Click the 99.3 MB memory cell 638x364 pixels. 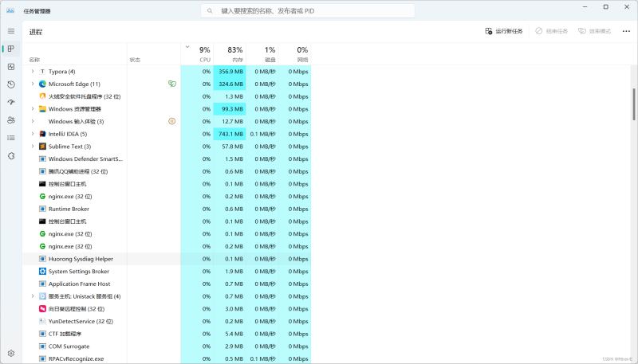(230, 109)
